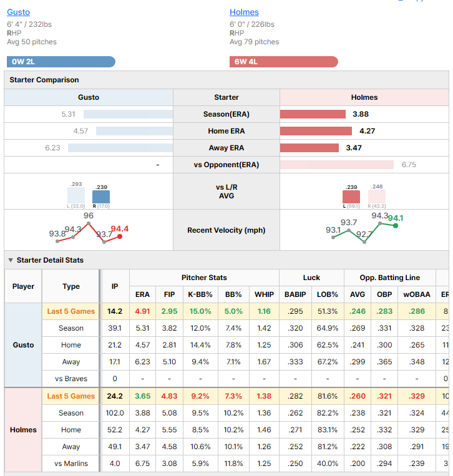Screen dimensions: 453x476
Task: Select Gusto's .239 vs right-handers bar
Action: coord(101,197)
